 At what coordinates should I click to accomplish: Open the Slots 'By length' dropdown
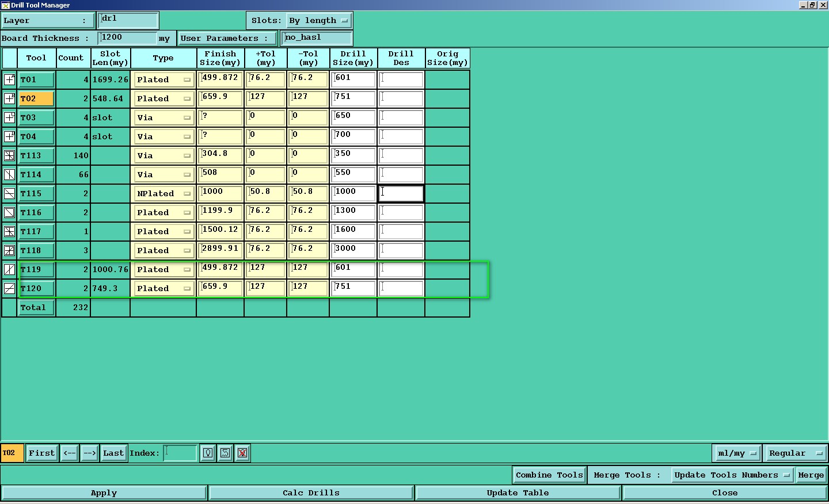pos(319,20)
